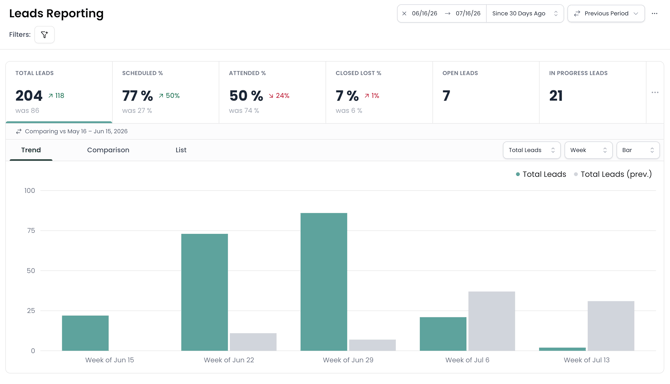The image size is (670, 384).
Task: Open the filter funnel icon button
Action: pos(44,35)
